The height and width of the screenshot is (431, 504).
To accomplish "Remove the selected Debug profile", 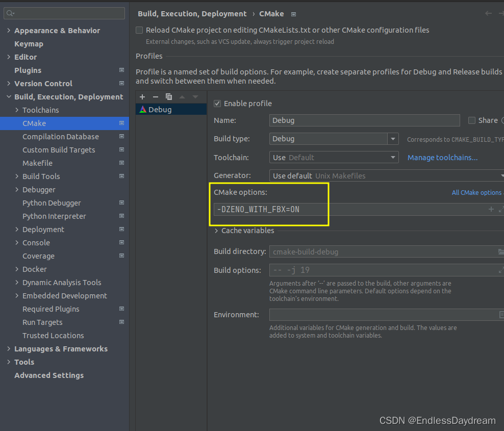I will tap(156, 97).
